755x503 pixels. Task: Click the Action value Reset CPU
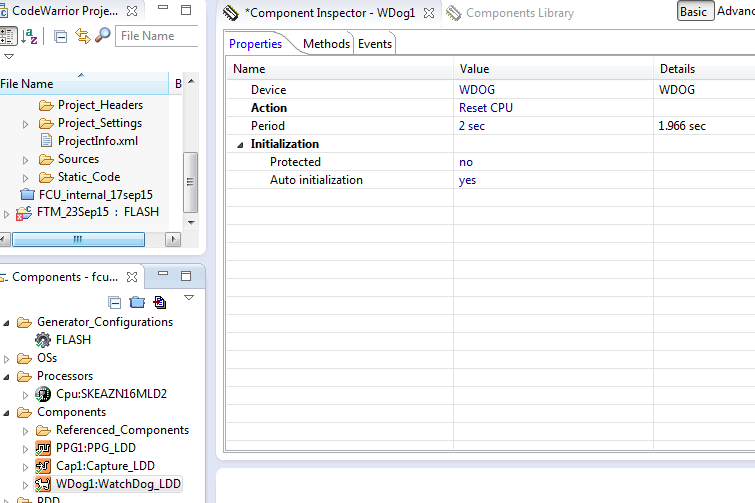point(486,108)
